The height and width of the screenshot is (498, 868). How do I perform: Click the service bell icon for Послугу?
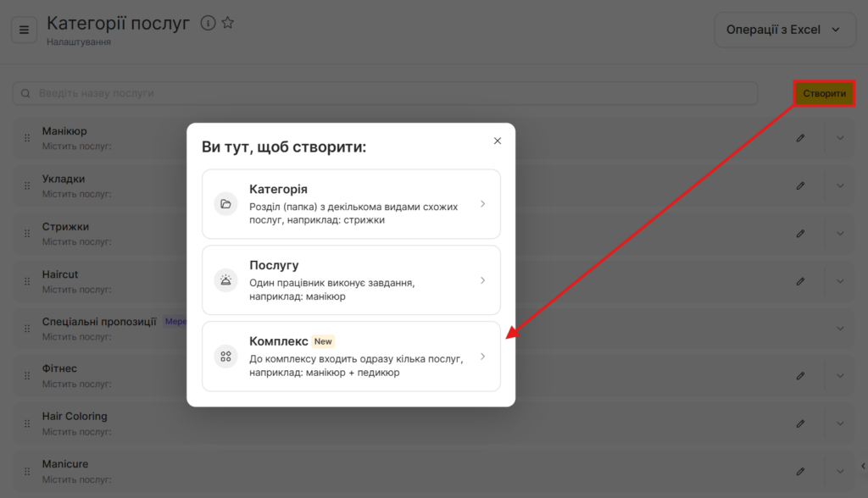pyautogui.click(x=225, y=280)
